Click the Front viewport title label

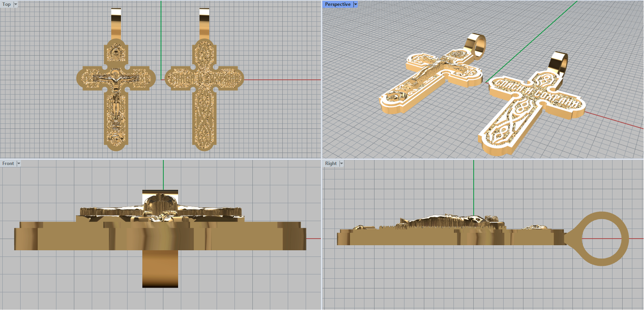(8, 164)
